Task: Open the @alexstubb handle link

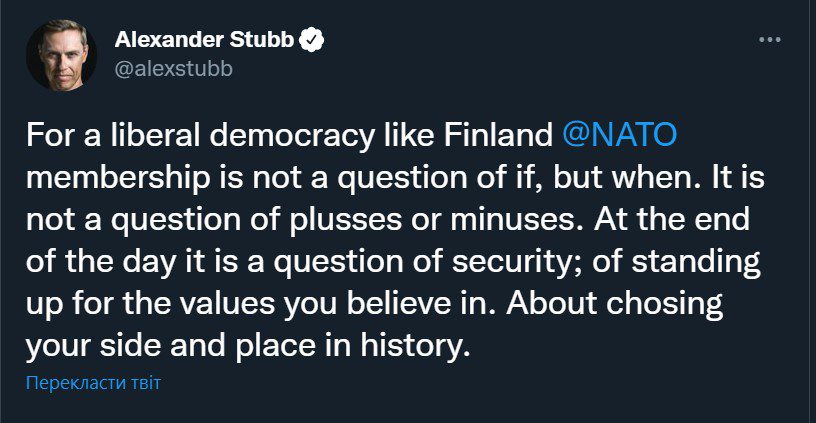Action: point(173,69)
